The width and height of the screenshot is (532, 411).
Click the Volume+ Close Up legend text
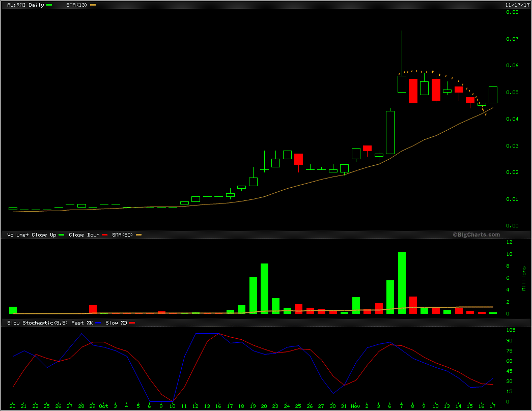coord(32,234)
